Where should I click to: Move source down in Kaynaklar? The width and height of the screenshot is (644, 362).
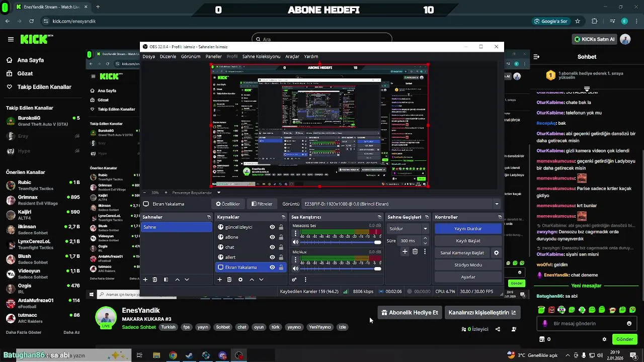261,280
